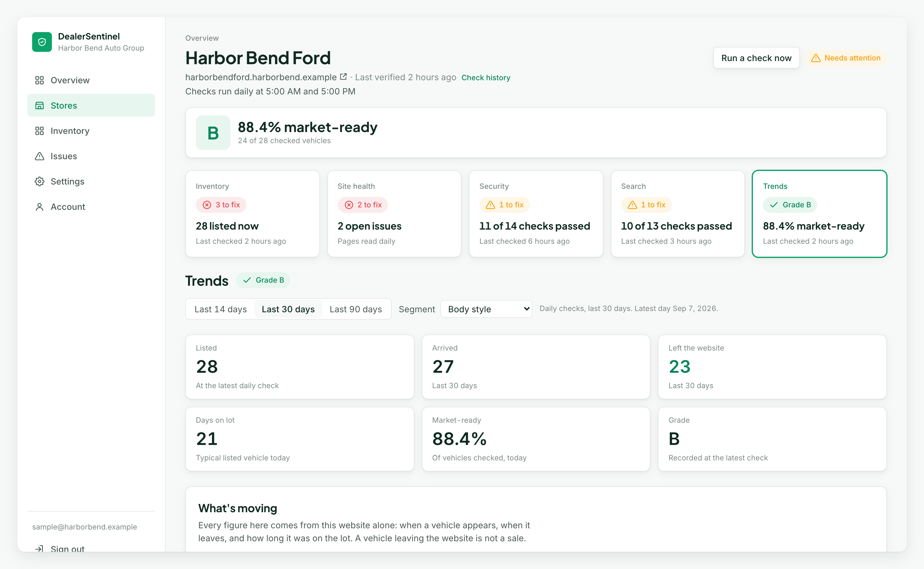Image resolution: width=924 pixels, height=569 pixels.
Task: Click the Overview grid icon in sidebar
Action: point(40,80)
